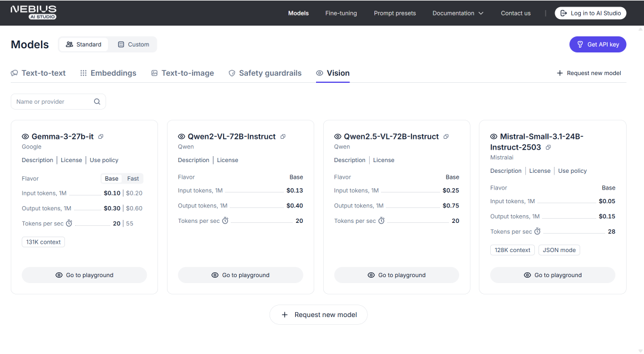Click top-right Request new model link

click(589, 73)
